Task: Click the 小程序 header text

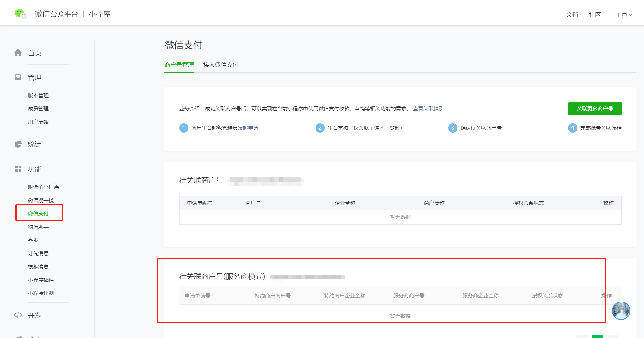Action: click(100, 14)
